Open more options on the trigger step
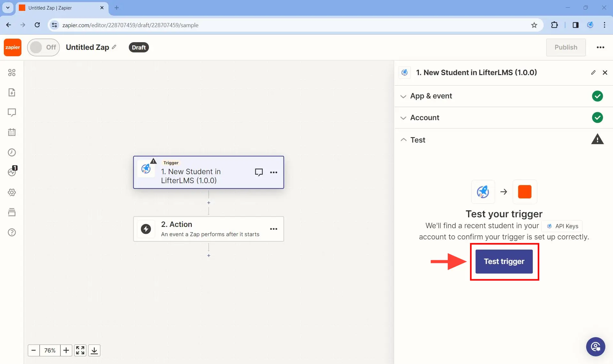The height and width of the screenshot is (364, 613). [274, 172]
